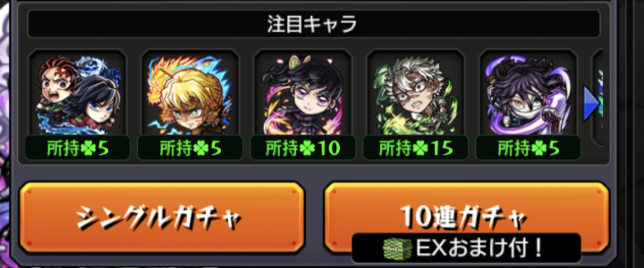The height and width of the screenshot is (268, 644).
Task: Tap the 注目キャラ header bar
Action: coord(314,24)
